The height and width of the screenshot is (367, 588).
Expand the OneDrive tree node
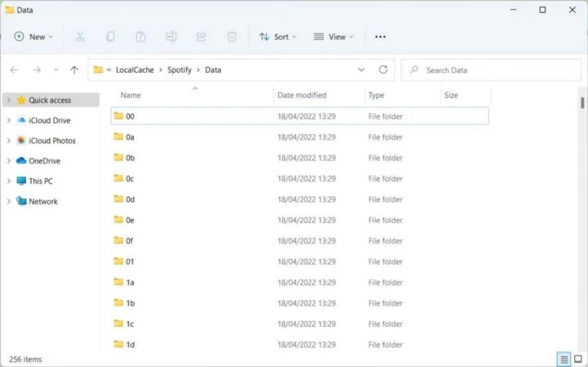pyautogui.click(x=9, y=161)
